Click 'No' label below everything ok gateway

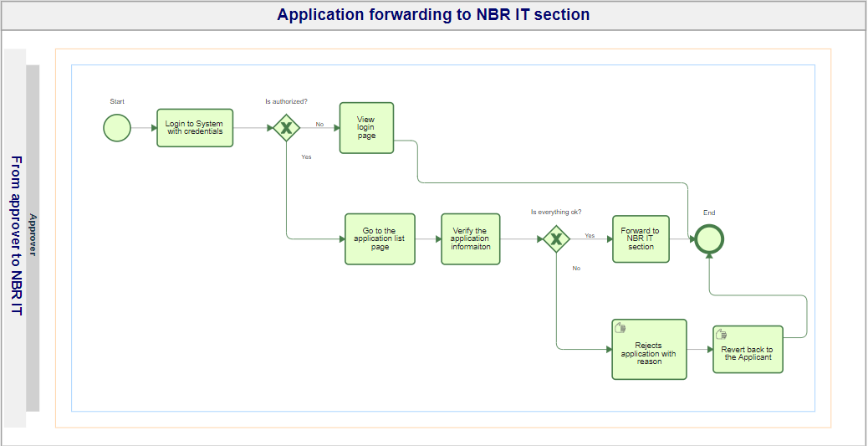pyautogui.click(x=576, y=268)
